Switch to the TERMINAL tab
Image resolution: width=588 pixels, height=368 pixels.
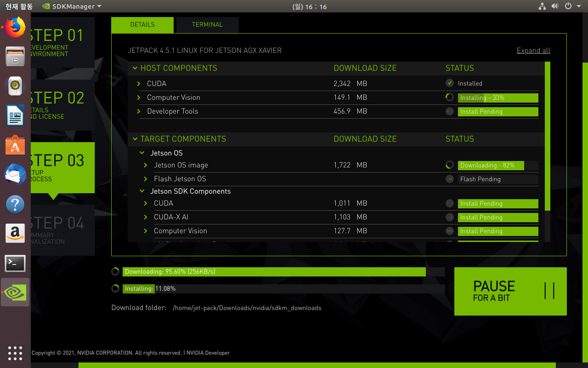pyautogui.click(x=207, y=25)
